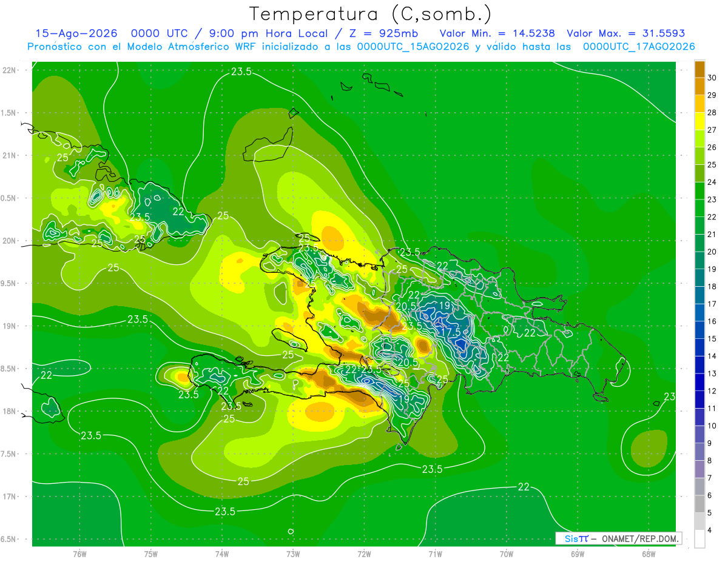Pick color bar segment between 6 and 7
The width and height of the screenshot is (728, 562).
point(699,486)
